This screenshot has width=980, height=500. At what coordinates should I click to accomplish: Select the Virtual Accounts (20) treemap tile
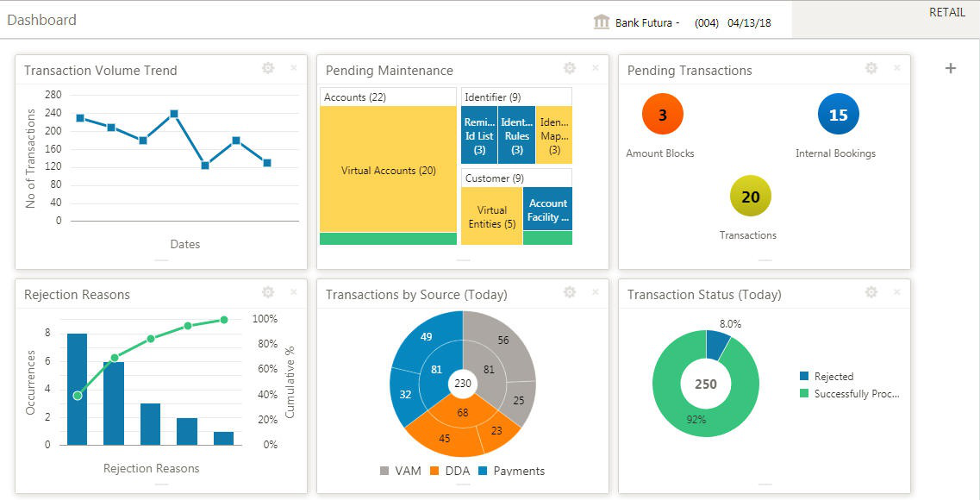388,169
